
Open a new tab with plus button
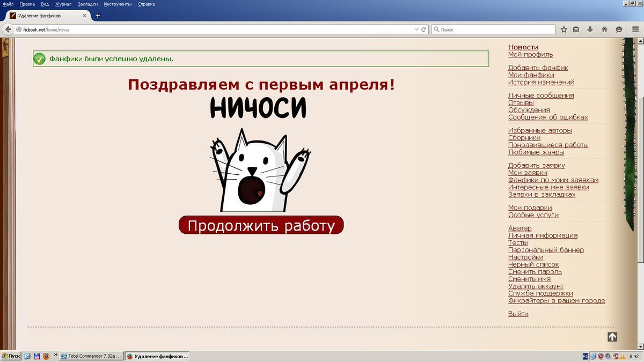click(x=98, y=16)
